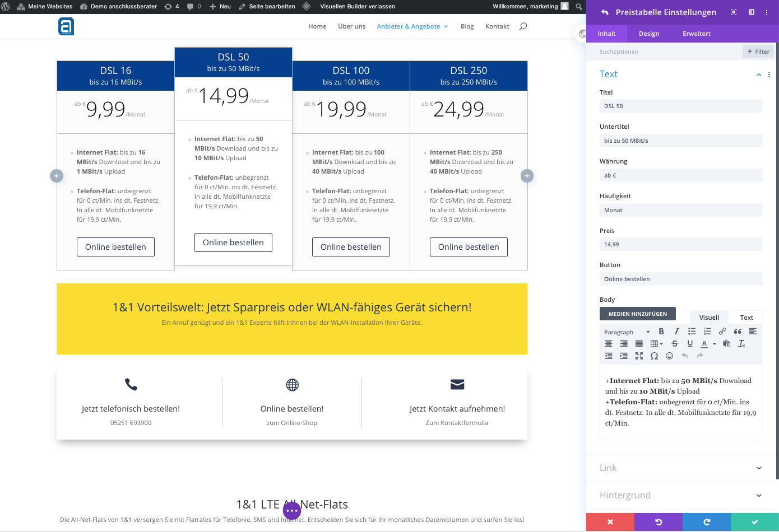This screenshot has width=779, height=532.
Task: Collapse the Text section
Action: pyautogui.click(x=759, y=74)
